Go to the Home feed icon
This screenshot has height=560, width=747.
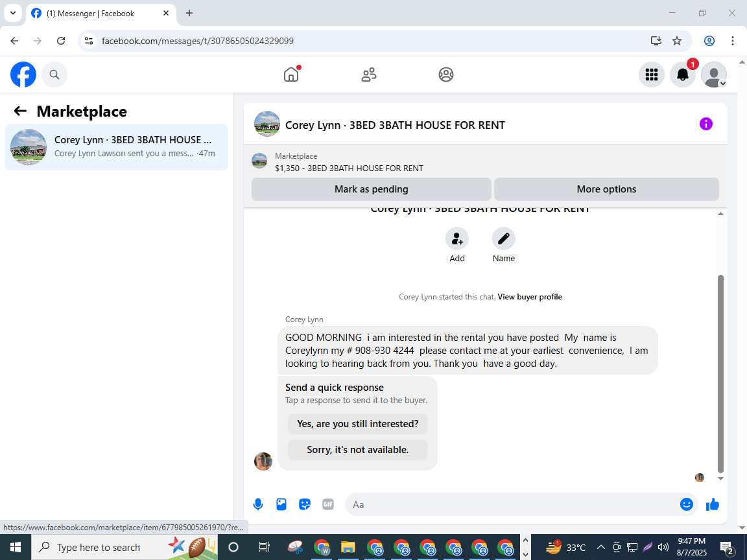click(x=291, y=75)
